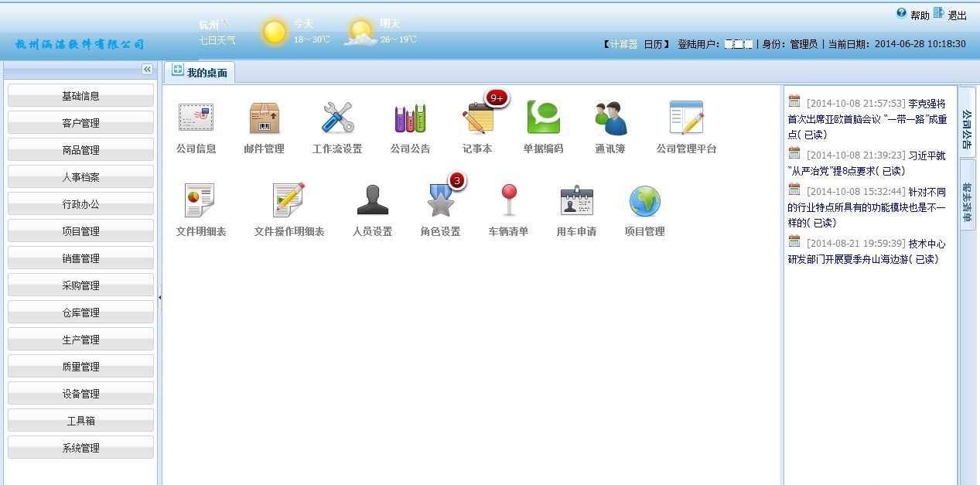Open the 用车申请 calendar icon

[x=576, y=201]
